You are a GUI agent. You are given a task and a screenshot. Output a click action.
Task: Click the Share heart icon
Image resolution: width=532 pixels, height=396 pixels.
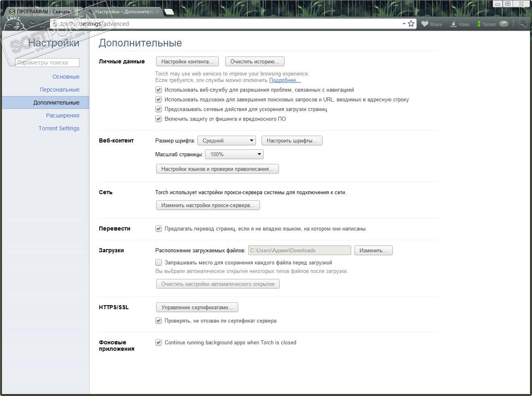[x=425, y=24]
